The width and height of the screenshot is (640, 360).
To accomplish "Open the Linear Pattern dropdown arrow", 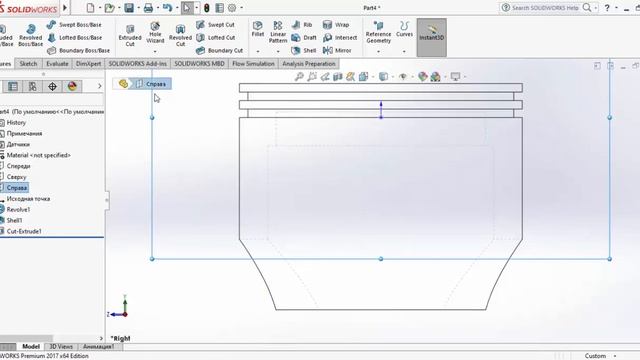I will [x=278, y=52].
